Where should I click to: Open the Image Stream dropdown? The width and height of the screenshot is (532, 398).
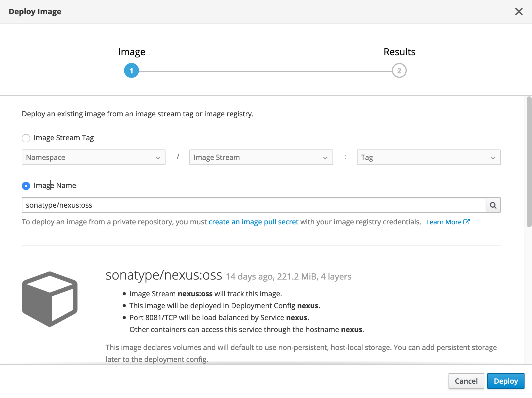[x=261, y=157]
